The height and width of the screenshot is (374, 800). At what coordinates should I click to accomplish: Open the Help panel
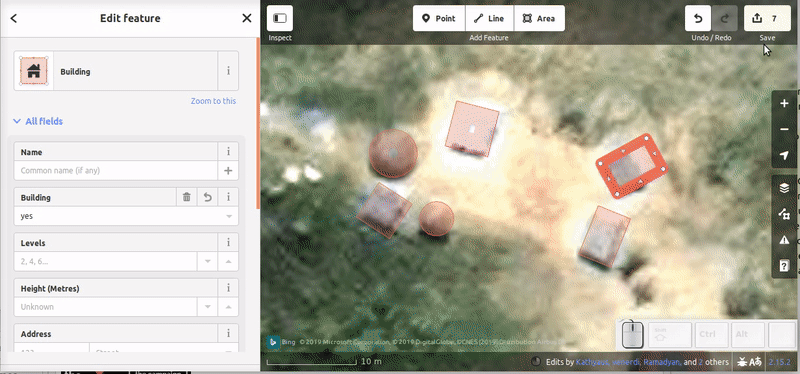[x=784, y=265]
